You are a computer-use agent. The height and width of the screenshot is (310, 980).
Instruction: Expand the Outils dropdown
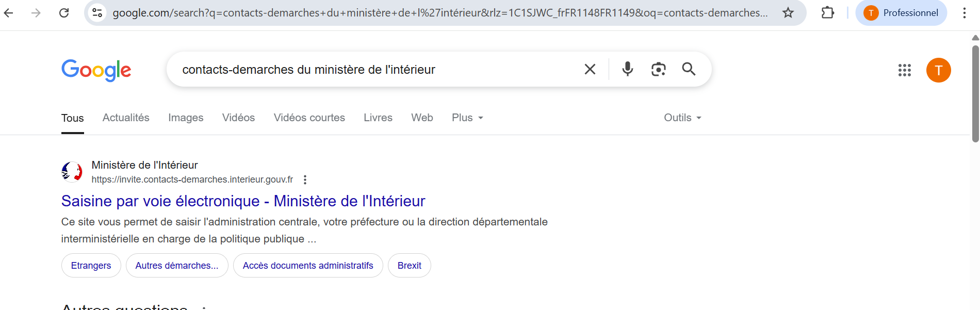pos(682,118)
